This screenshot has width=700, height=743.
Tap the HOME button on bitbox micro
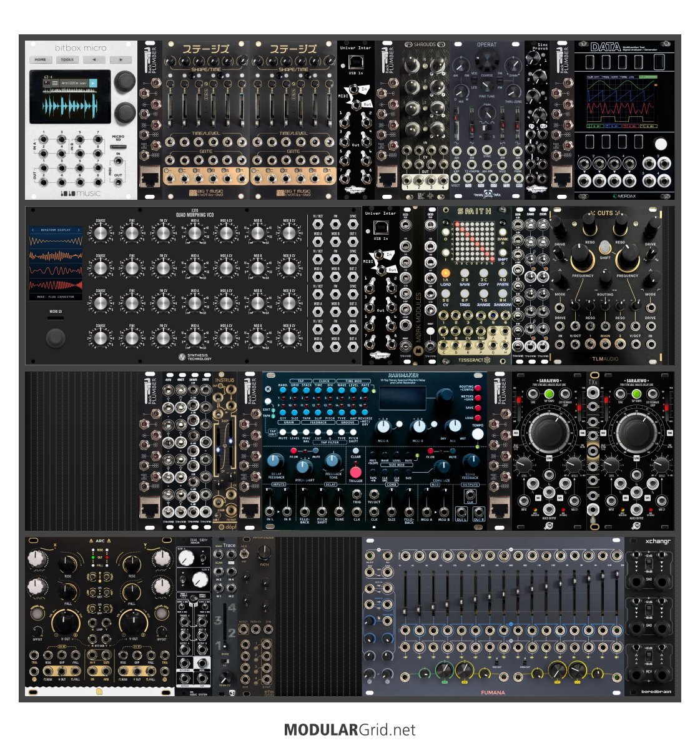click(41, 60)
